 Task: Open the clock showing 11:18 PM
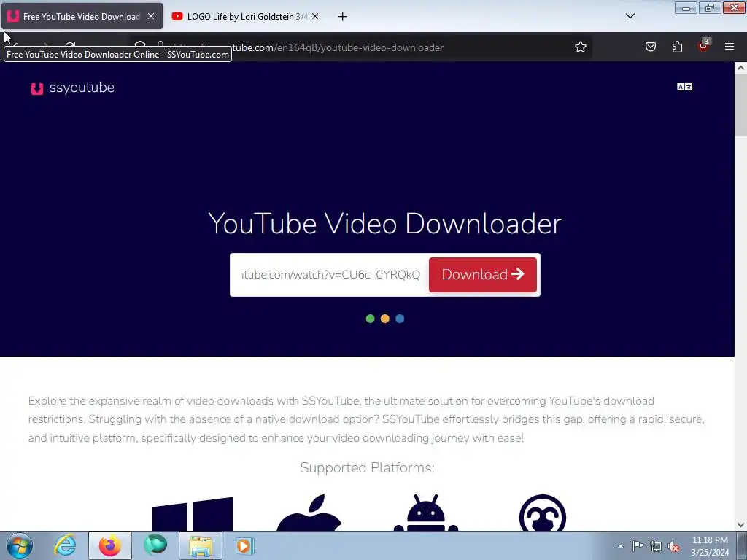pos(710,546)
